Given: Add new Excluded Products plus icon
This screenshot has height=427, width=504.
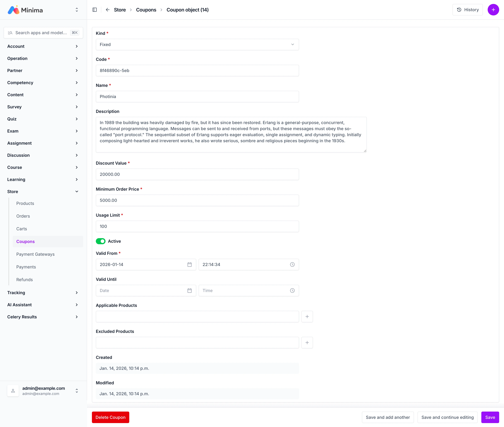Looking at the screenshot, I should (x=307, y=343).
